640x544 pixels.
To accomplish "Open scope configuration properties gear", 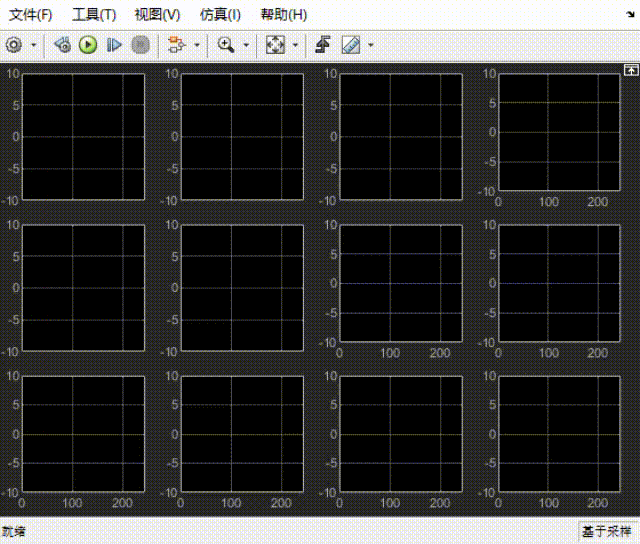I will point(14,45).
